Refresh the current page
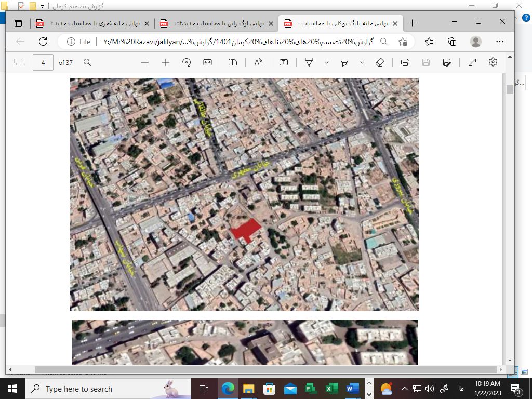This screenshot has width=532, height=399. pyautogui.click(x=43, y=42)
